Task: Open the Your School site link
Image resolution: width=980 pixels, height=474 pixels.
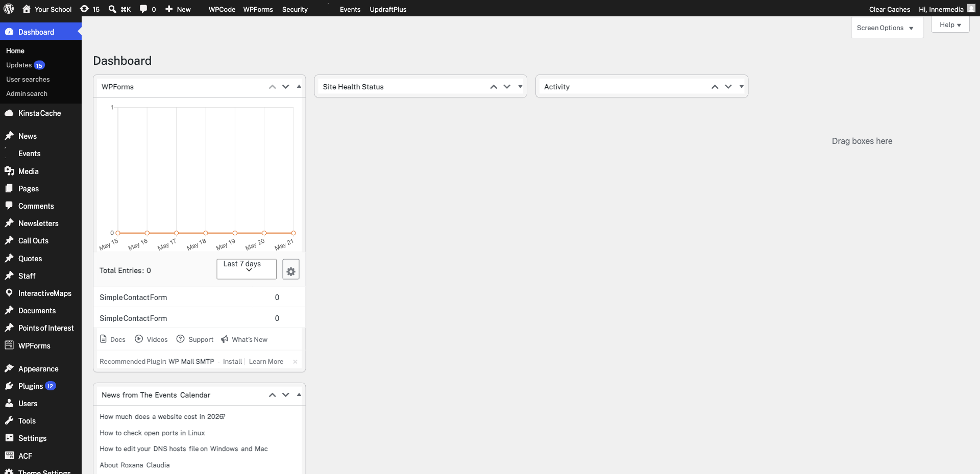Action: [x=47, y=9]
